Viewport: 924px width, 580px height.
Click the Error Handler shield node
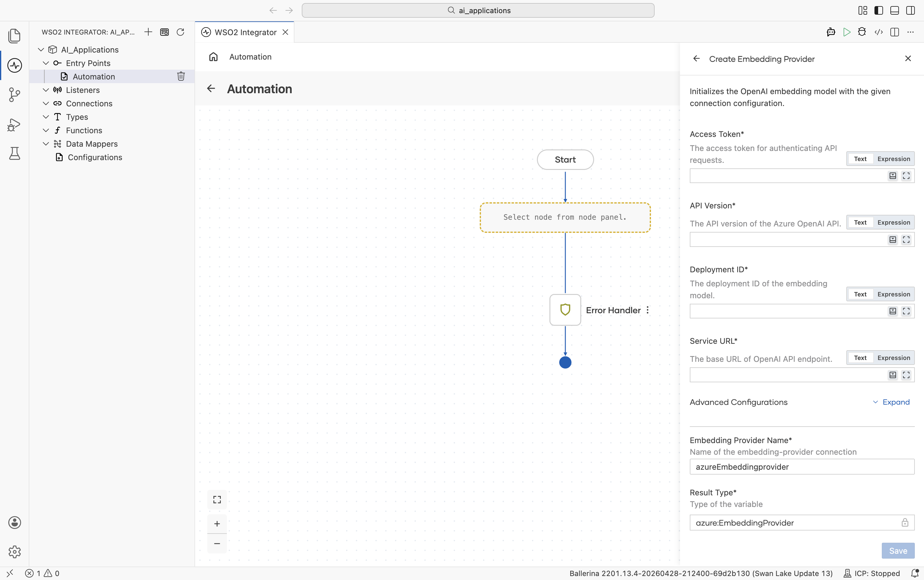point(565,310)
